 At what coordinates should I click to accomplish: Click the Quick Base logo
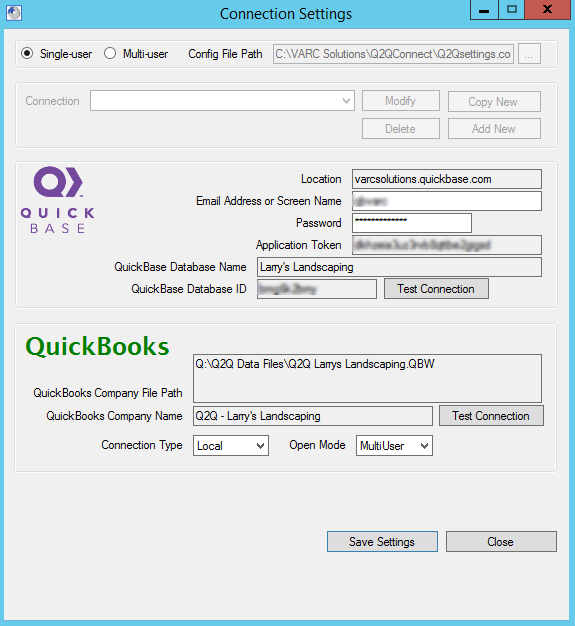click(58, 200)
